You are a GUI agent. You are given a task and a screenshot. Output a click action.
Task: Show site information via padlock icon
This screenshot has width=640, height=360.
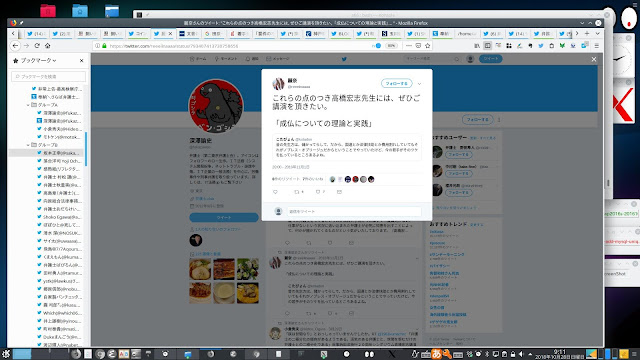pyautogui.click(x=104, y=46)
